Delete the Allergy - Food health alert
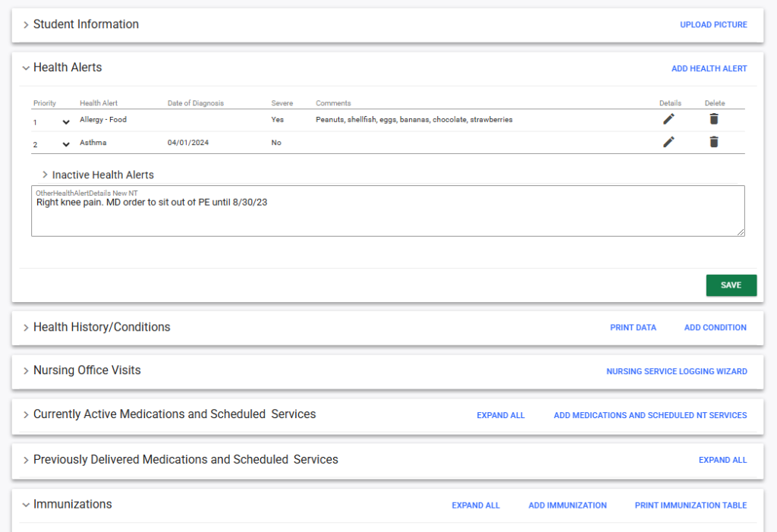 (713, 119)
